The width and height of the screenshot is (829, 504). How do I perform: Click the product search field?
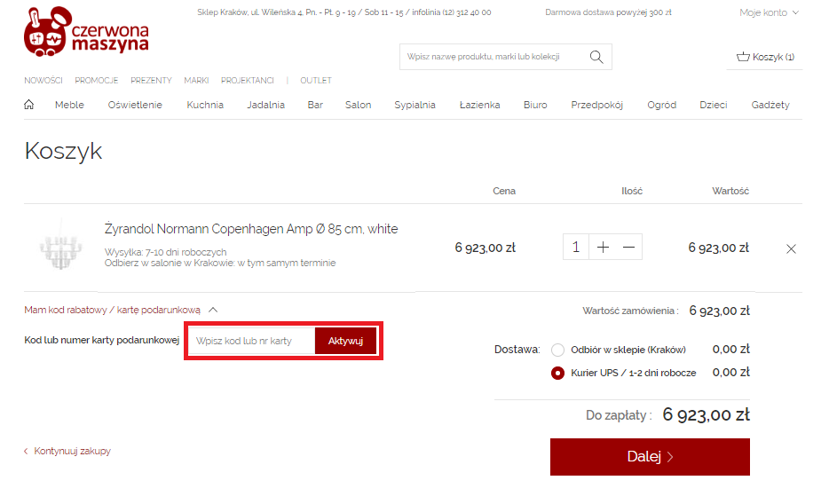(x=491, y=57)
